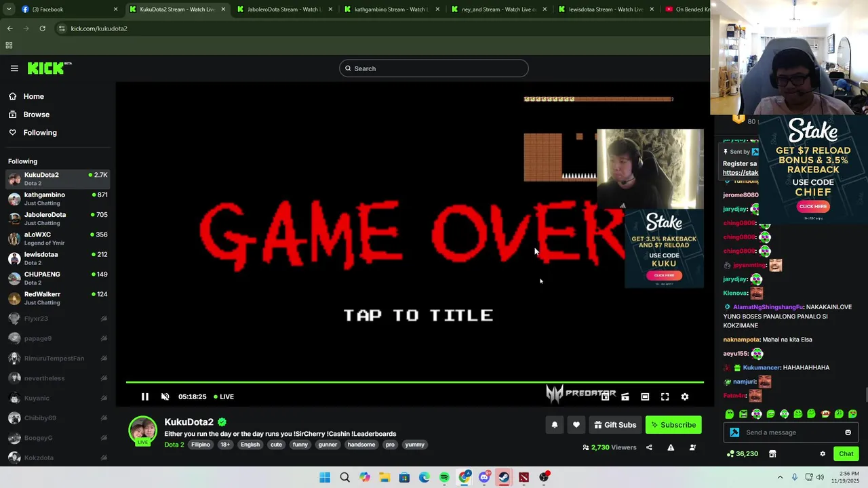The width and height of the screenshot is (868, 488).
Task: Open File Explorer from taskbar
Action: pos(384,477)
